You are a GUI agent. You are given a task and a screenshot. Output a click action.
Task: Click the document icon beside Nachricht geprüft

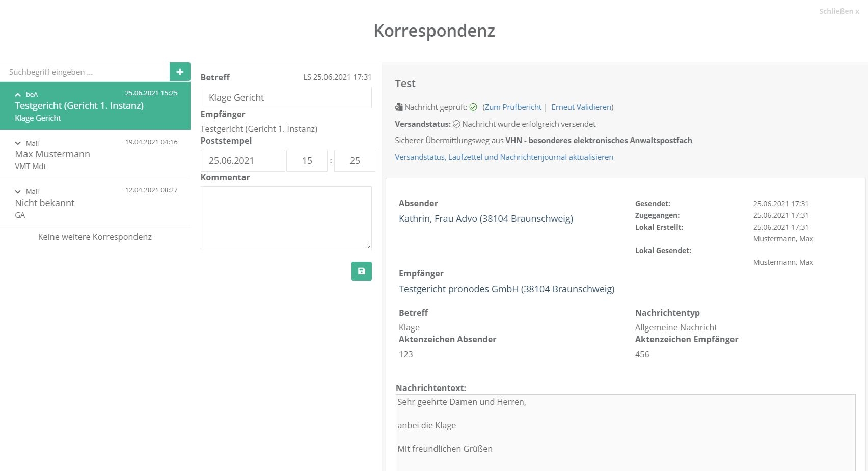[x=399, y=107]
